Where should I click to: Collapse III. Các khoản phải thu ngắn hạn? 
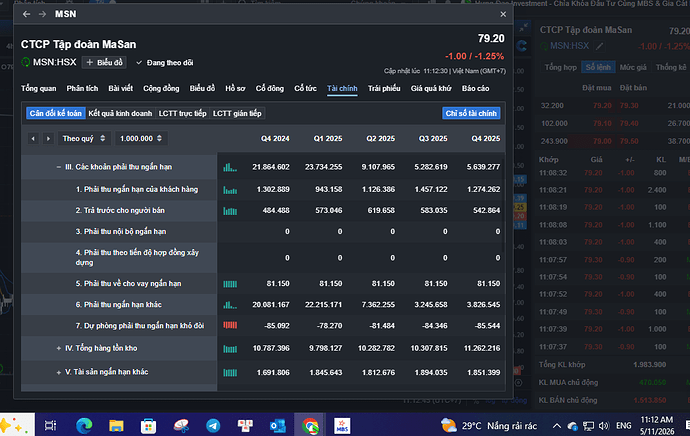(x=59, y=167)
